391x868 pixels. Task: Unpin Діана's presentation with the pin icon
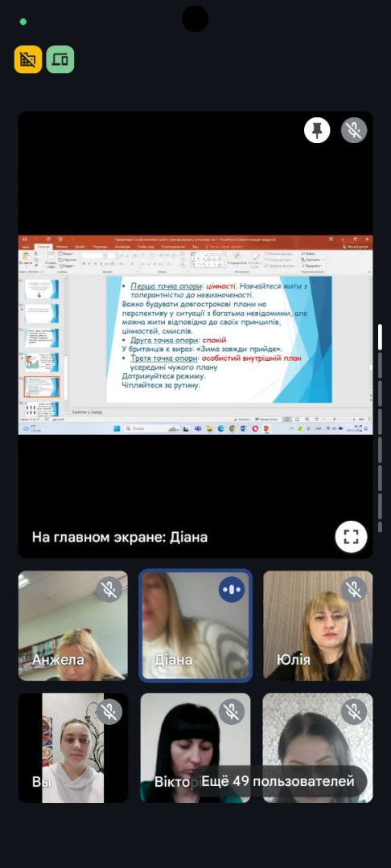[317, 130]
